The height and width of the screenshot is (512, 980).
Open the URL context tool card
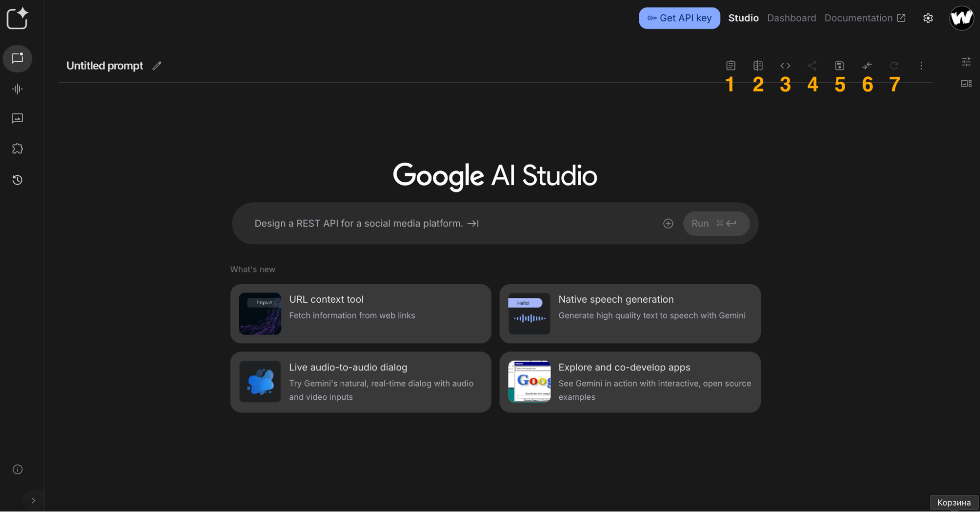pos(361,314)
